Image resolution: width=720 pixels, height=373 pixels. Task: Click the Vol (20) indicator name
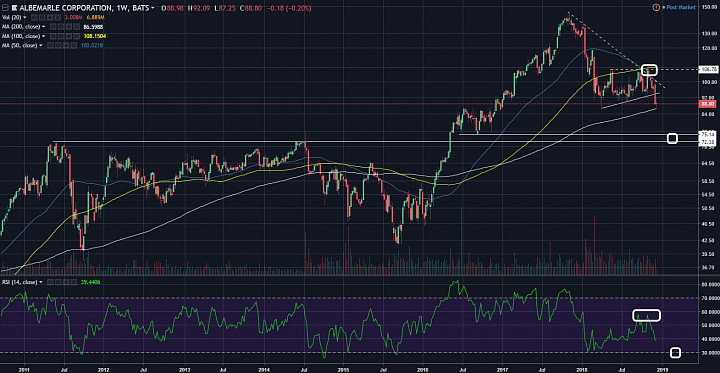11,17
